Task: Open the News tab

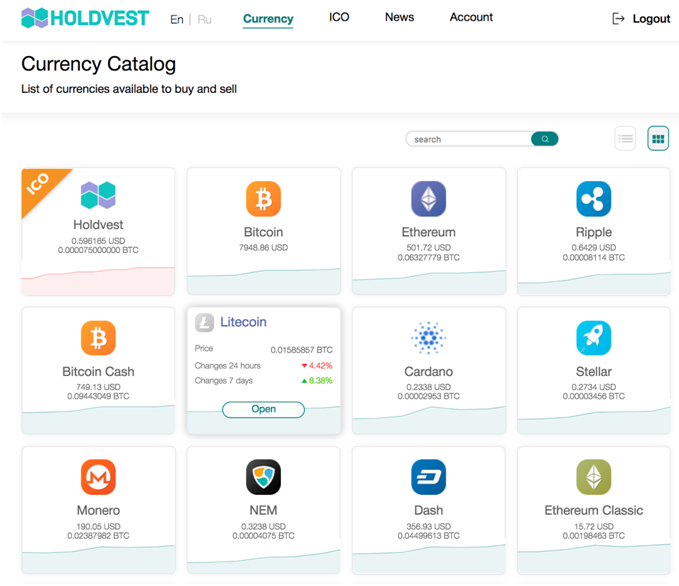Action: click(399, 17)
